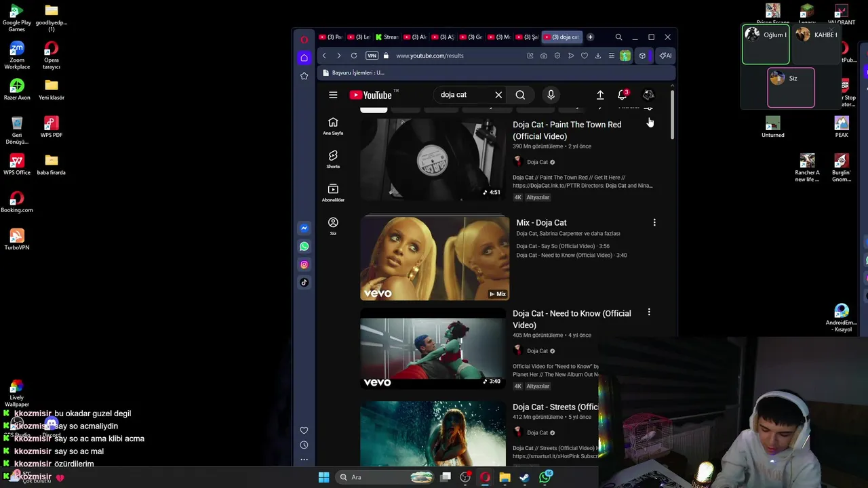This screenshot has height=488, width=868.
Task: Open Opera sidebar heart pinboards icon
Action: pyautogui.click(x=304, y=430)
